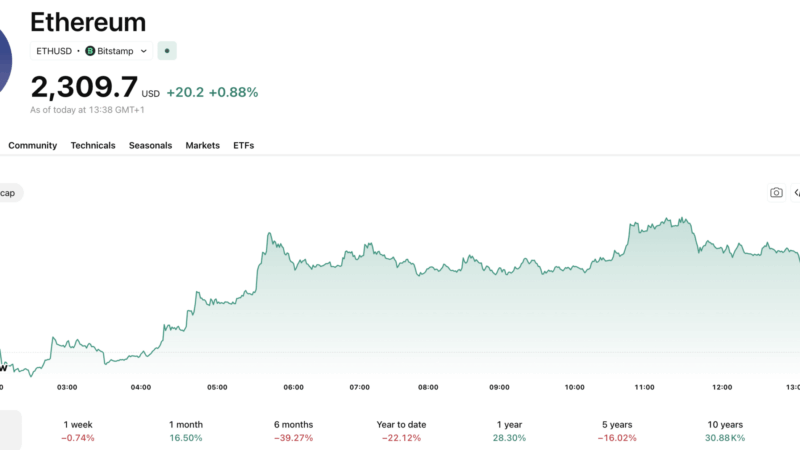
Task: Click the camera snapshot icon above the chart
Action: click(776, 193)
